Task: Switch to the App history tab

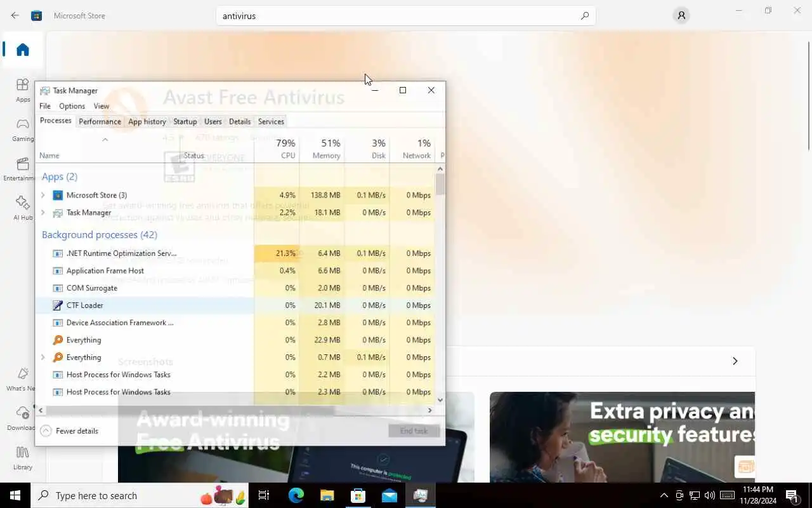Action: click(x=147, y=121)
